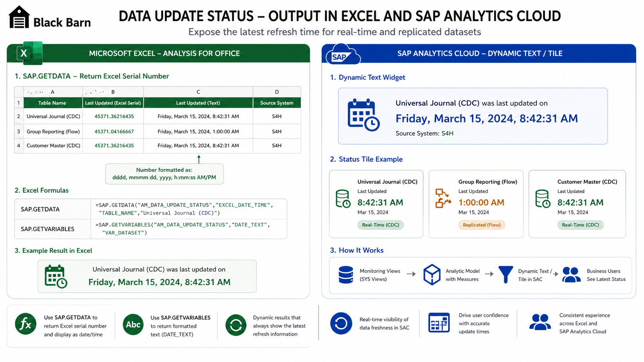The image size is (644, 362).
Task: Select column C header in spreadsheet
Action: [198, 92]
